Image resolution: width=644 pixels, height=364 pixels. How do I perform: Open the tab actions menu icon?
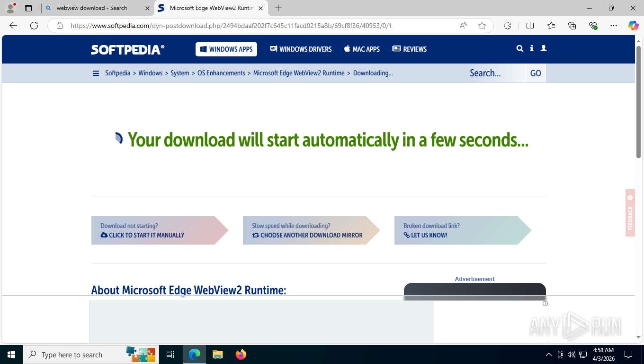[28, 8]
